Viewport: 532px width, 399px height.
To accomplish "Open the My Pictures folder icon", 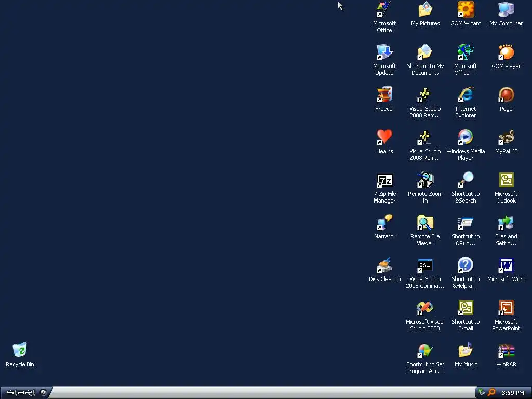I will [x=425, y=9].
